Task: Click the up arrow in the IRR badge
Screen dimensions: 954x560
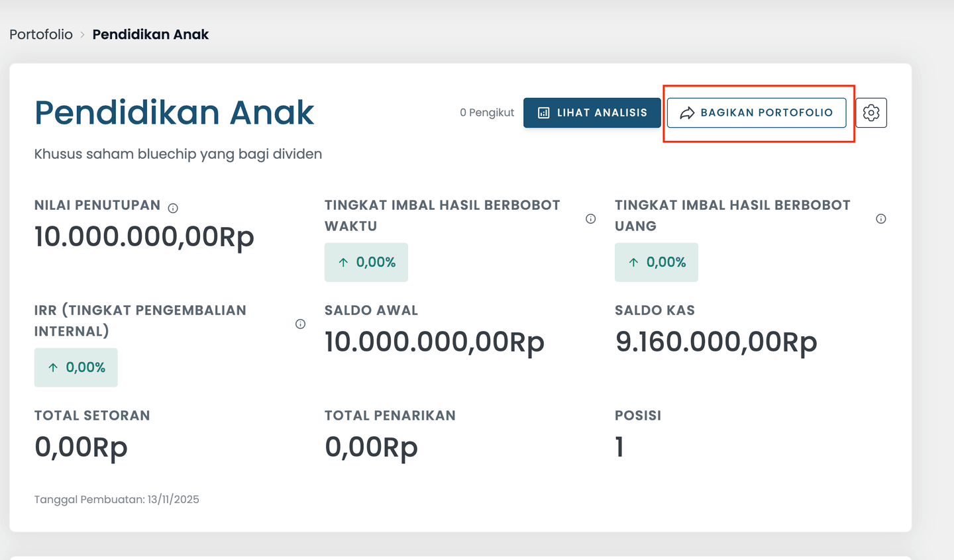Action: (x=53, y=367)
